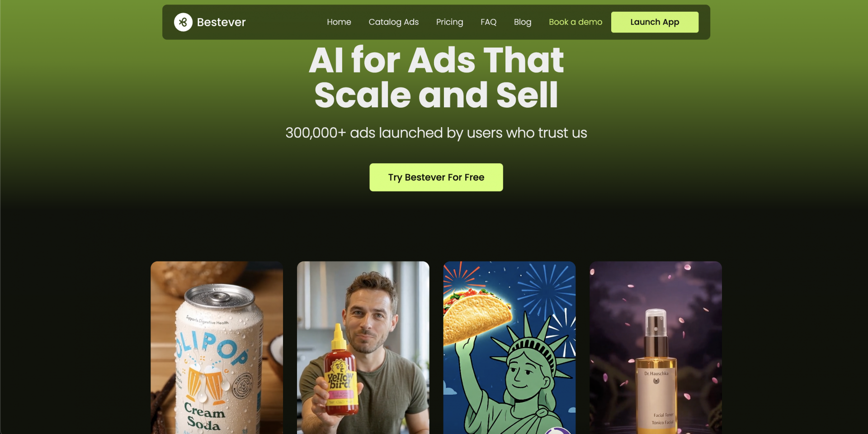Open the Dr. Hauschka facial toner thumbnail
The width and height of the screenshot is (868, 434).
click(x=656, y=348)
